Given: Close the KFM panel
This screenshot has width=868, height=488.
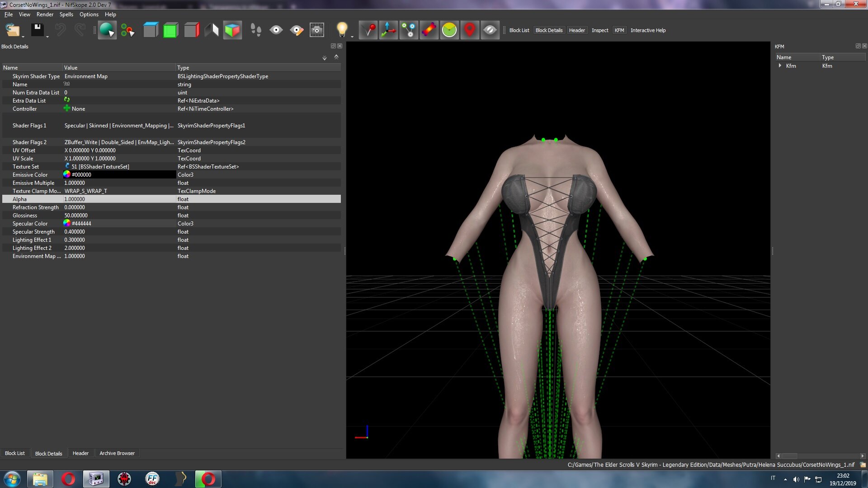Looking at the screenshot, I should coord(864,46).
